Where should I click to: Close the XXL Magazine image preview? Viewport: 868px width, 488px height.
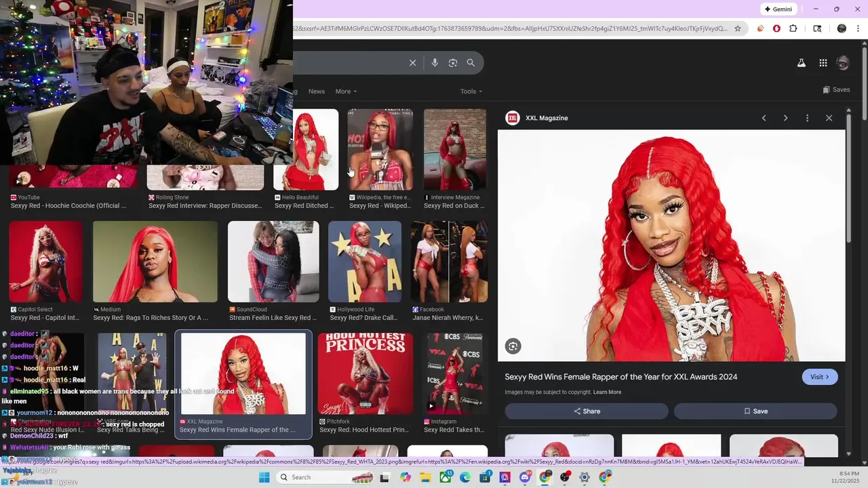tap(829, 118)
